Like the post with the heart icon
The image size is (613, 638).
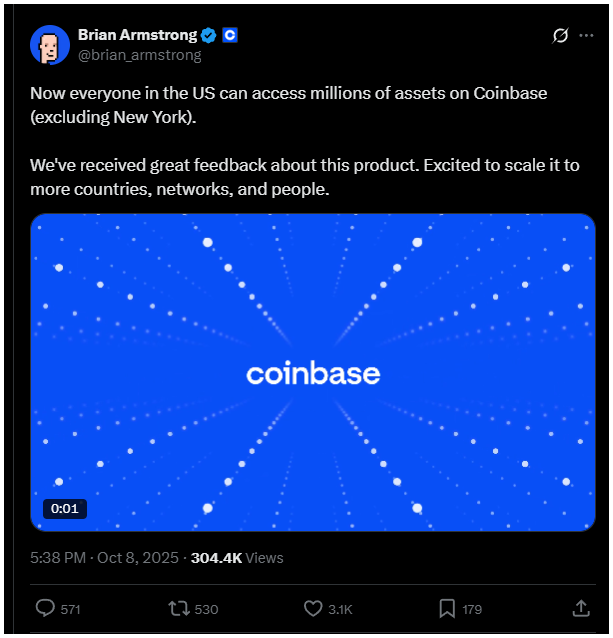pyautogui.click(x=313, y=608)
